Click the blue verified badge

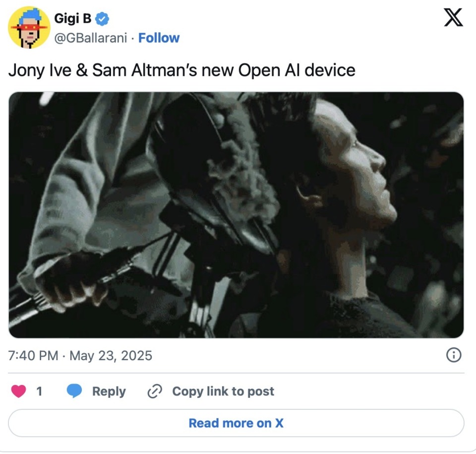[x=102, y=20]
